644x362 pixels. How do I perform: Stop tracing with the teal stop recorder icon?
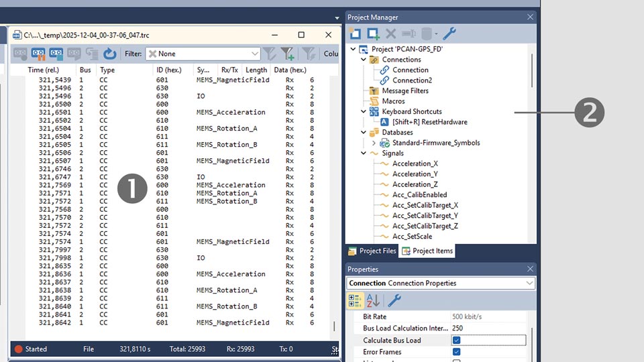[56, 54]
